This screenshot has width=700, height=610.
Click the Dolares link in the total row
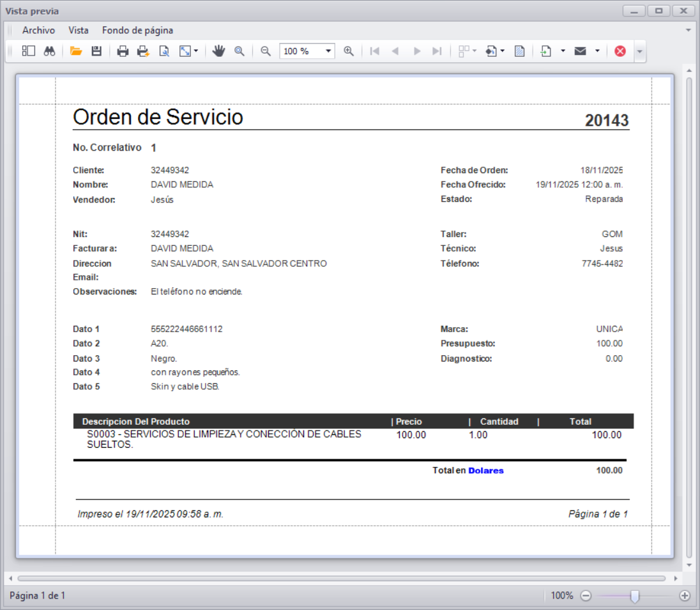pos(485,470)
